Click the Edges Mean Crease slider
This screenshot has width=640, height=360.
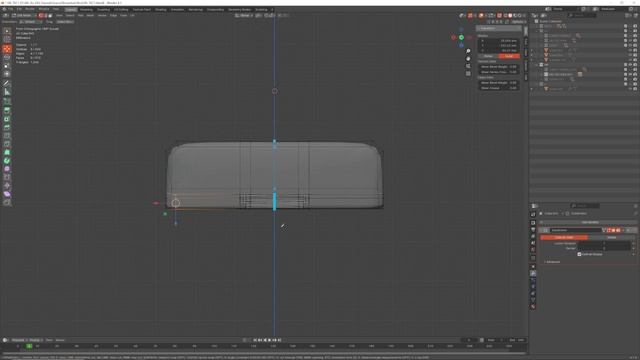pyautogui.click(x=499, y=88)
